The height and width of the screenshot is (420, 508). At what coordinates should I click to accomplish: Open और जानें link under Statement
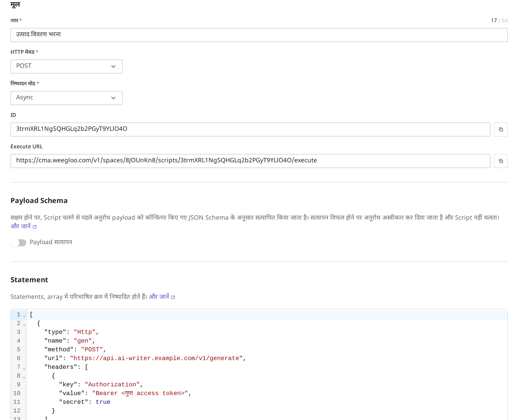[x=159, y=297]
